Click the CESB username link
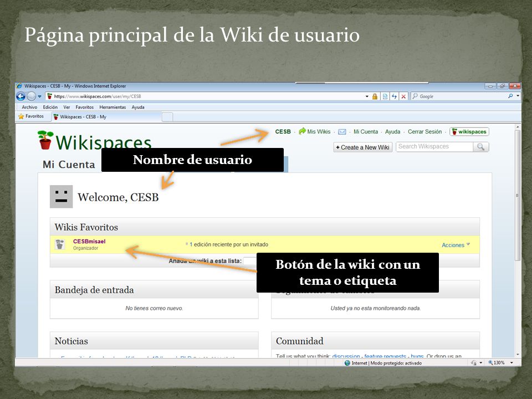 283,132
